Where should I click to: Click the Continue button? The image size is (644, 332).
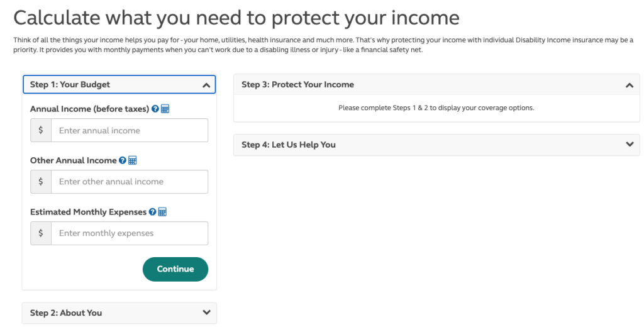point(175,269)
